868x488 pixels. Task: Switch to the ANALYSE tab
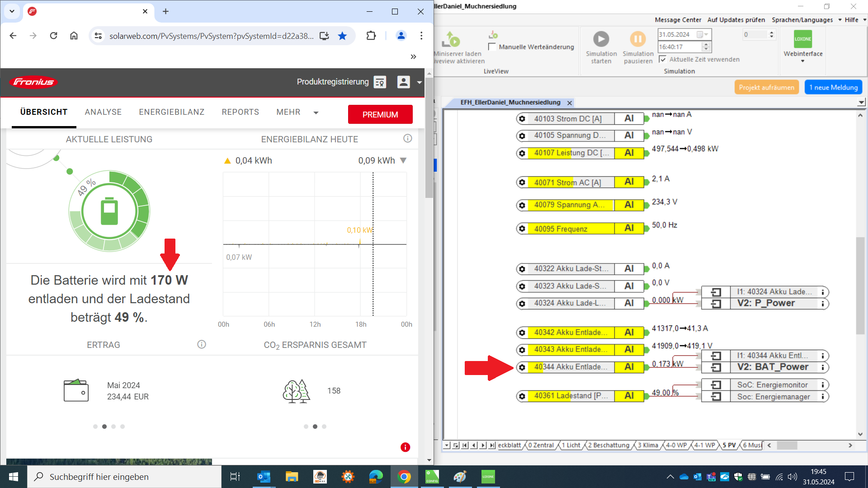(x=103, y=112)
